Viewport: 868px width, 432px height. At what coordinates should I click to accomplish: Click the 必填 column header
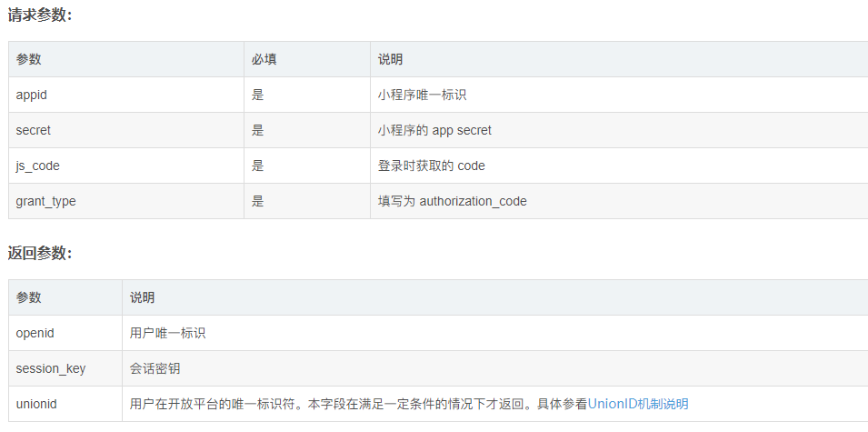(x=264, y=59)
